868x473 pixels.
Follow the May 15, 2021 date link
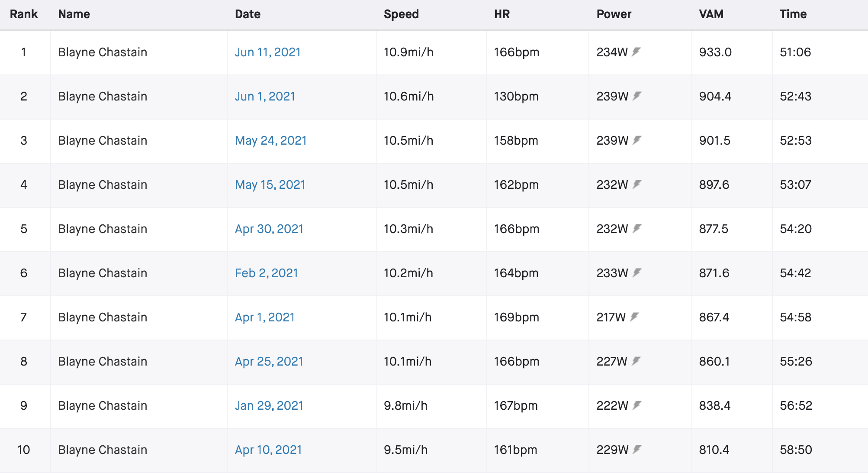[270, 185]
